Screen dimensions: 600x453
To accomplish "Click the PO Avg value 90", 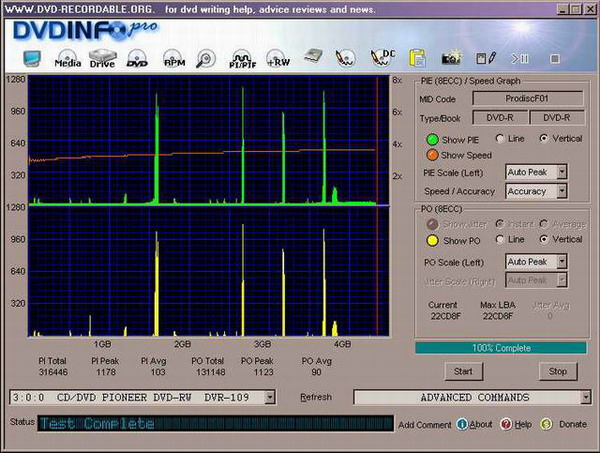I will (x=316, y=372).
